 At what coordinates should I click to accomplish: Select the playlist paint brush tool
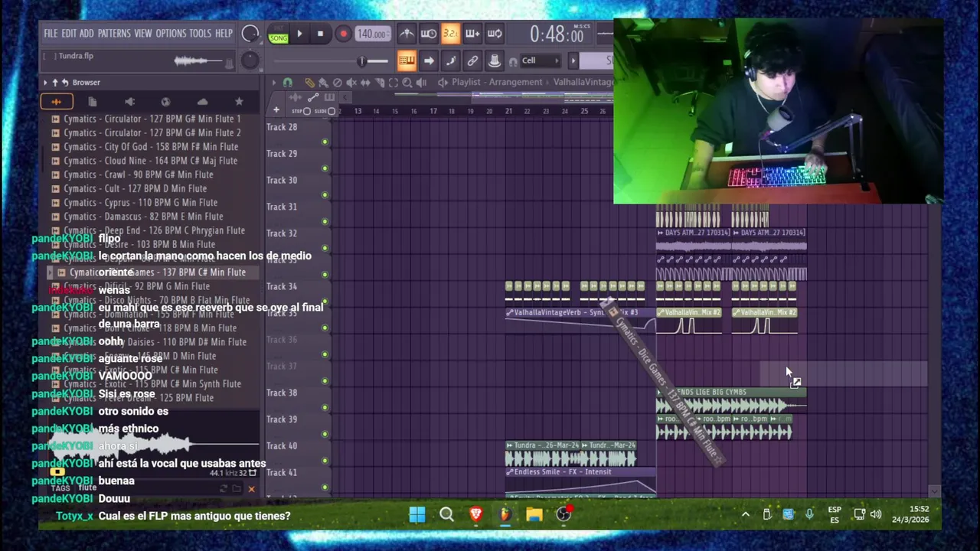pyautogui.click(x=323, y=83)
